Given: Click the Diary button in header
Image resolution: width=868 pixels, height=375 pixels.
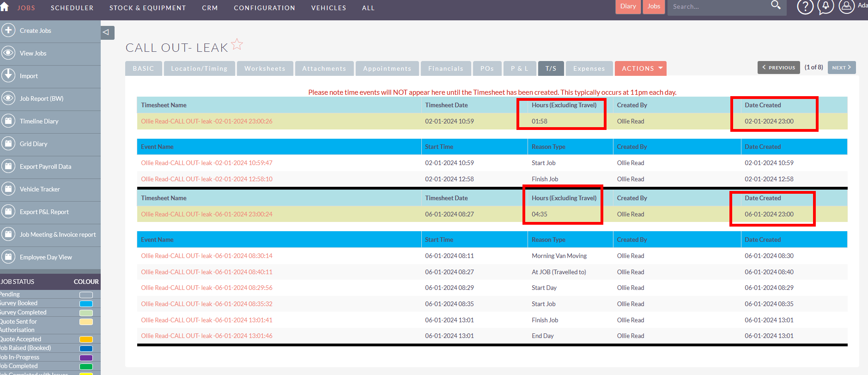Looking at the screenshot, I should pyautogui.click(x=628, y=6).
